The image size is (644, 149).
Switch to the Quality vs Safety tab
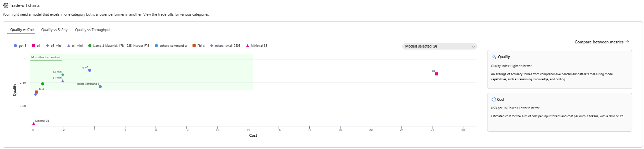pyautogui.click(x=54, y=30)
